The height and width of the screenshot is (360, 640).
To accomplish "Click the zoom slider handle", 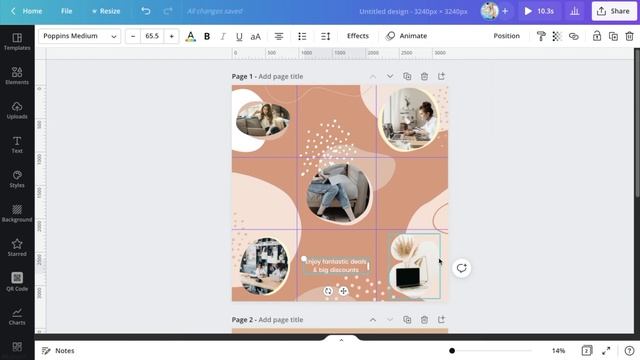I will 452,351.
